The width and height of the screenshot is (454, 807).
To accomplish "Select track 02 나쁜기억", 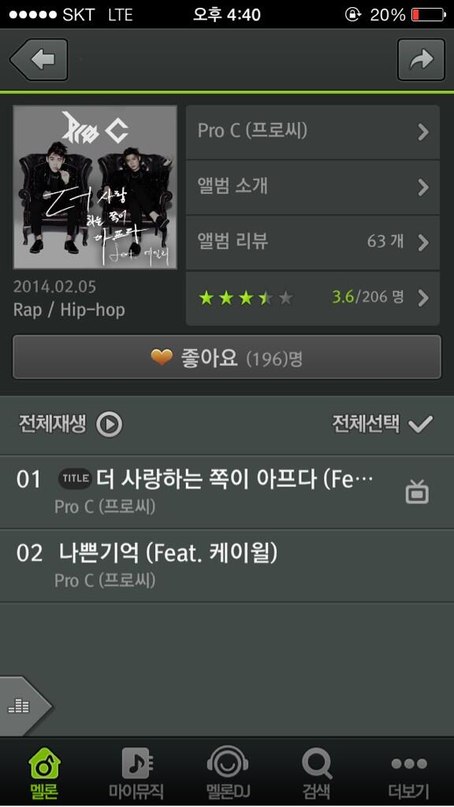I will (x=227, y=565).
